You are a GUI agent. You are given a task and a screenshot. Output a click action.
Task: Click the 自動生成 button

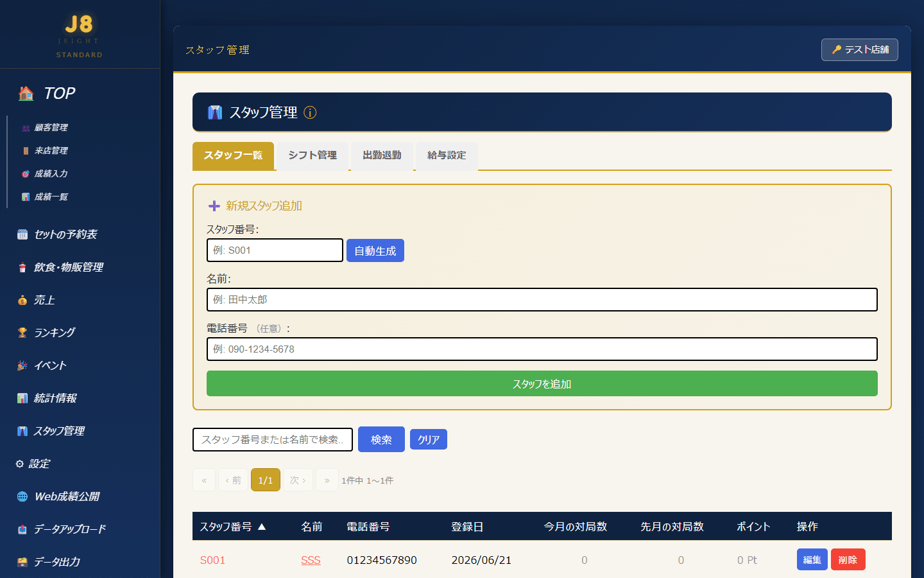[375, 250]
